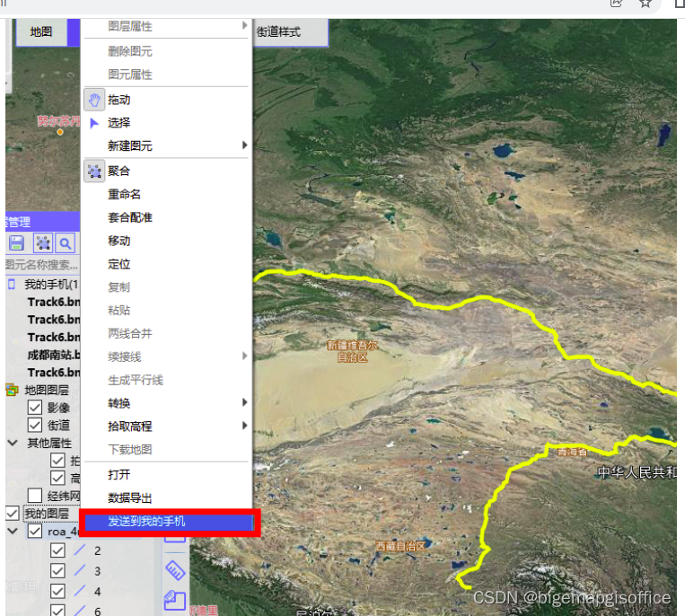Viewport: 685px width, 616px height.
Task: Click the ruler measure tool icon
Action: 175,570
